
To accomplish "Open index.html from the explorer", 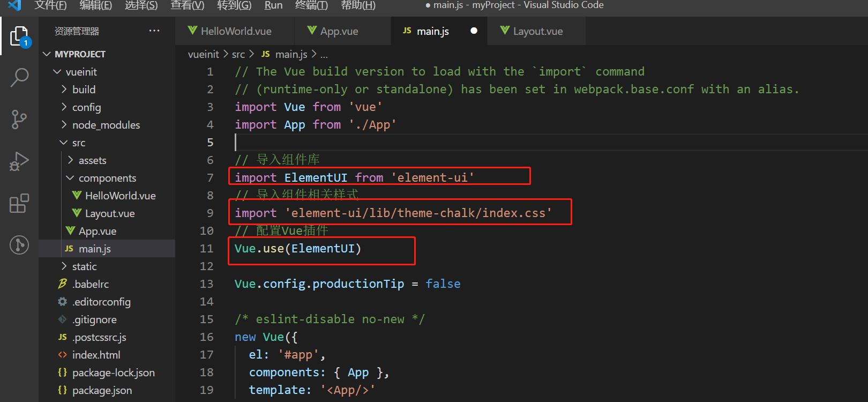I will tap(96, 355).
